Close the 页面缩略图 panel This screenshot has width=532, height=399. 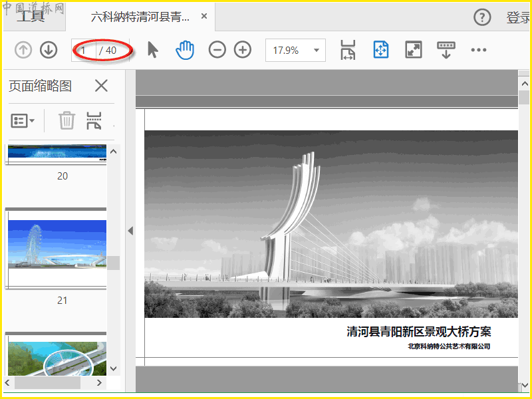tap(101, 86)
